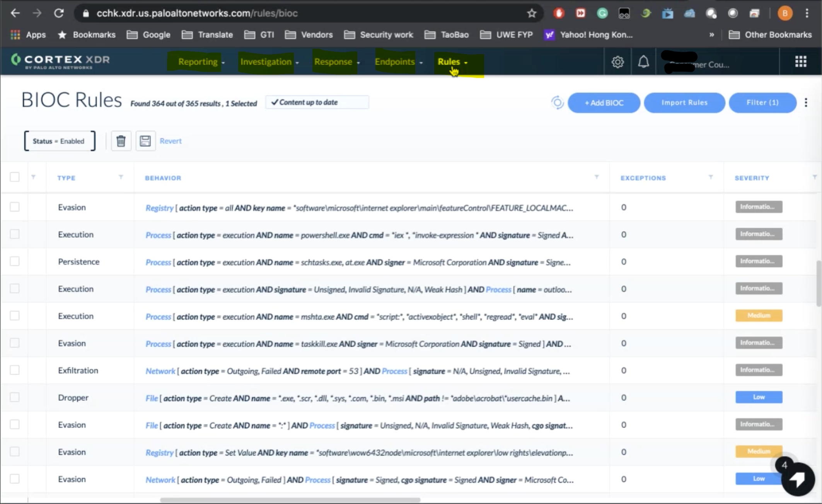Open the Type column filter dropdown
822x504 pixels.
[x=121, y=177]
